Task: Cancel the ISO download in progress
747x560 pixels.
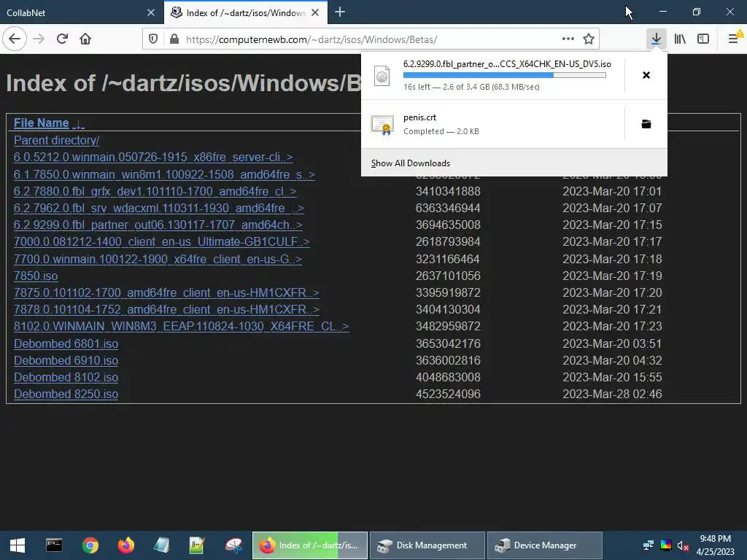Action: pos(646,75)
